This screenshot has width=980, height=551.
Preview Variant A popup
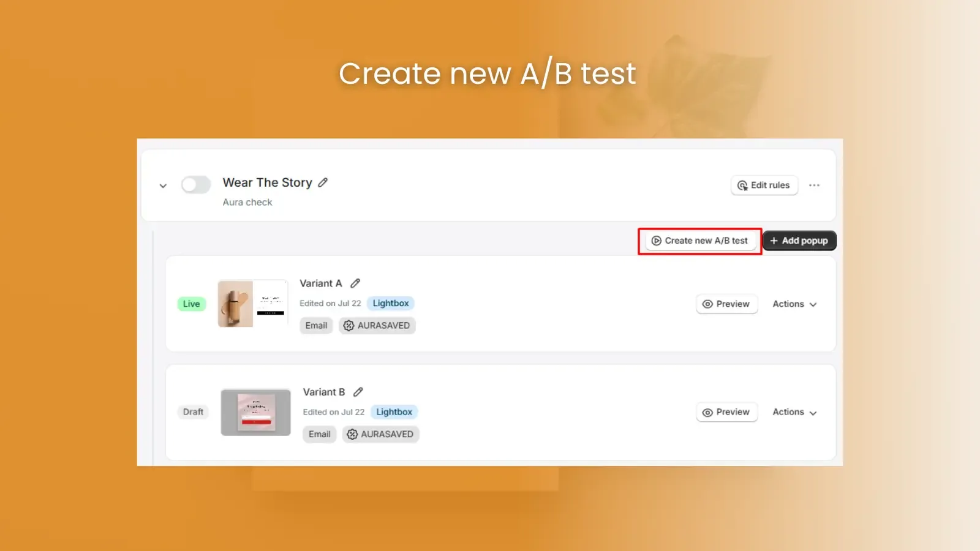tap(726, 304)
